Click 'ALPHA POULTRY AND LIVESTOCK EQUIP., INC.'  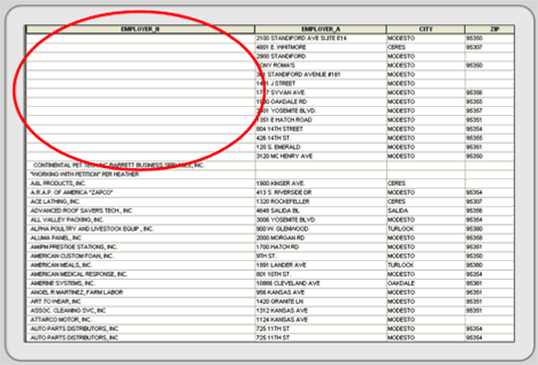click(x=140, y=229)
